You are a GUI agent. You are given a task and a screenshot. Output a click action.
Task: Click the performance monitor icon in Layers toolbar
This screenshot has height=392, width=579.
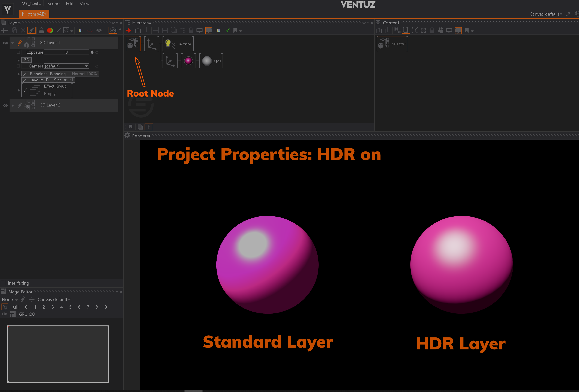click(113, 30)
